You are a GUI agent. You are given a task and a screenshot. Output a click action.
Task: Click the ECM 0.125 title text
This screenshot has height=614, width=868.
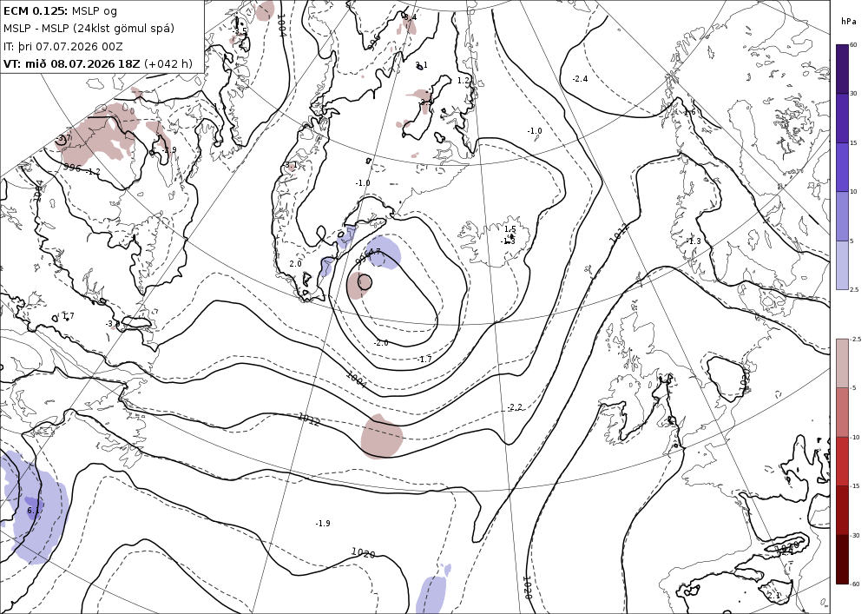36,10
